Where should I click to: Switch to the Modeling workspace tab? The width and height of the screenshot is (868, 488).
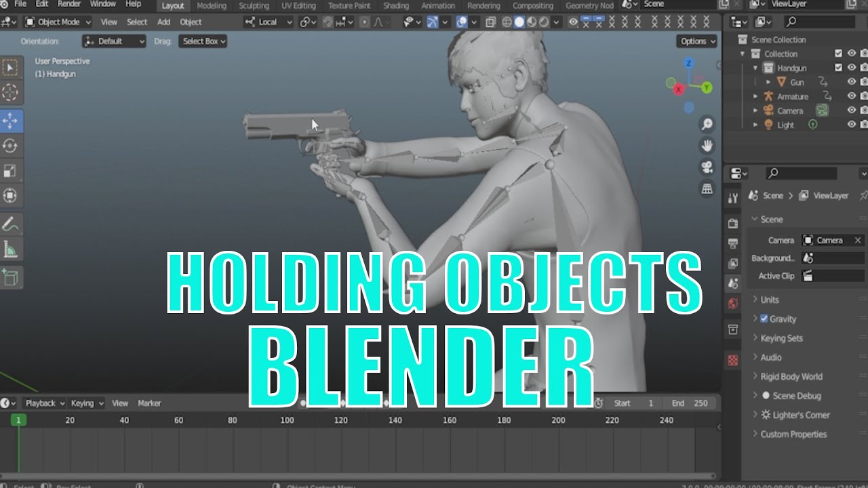point(212,5)
